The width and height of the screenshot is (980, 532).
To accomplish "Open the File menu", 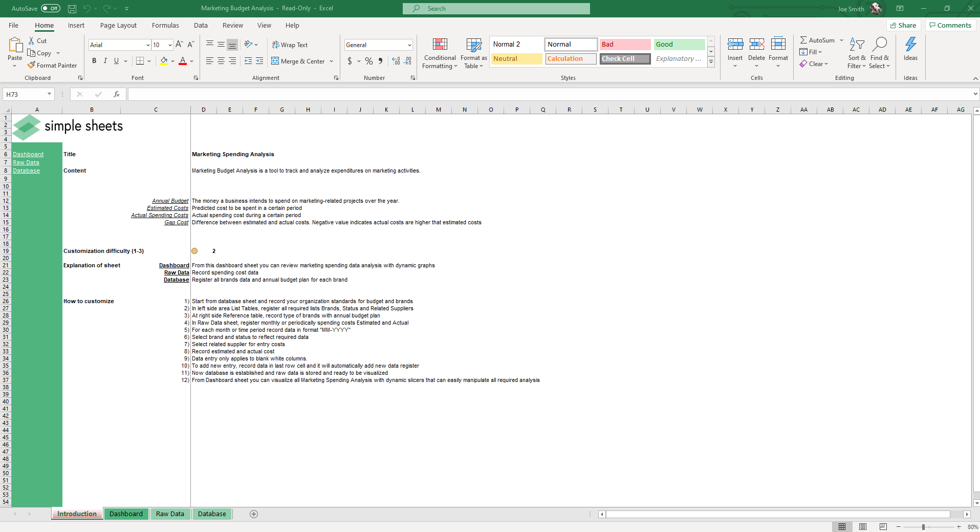I will tap(14, 25).
